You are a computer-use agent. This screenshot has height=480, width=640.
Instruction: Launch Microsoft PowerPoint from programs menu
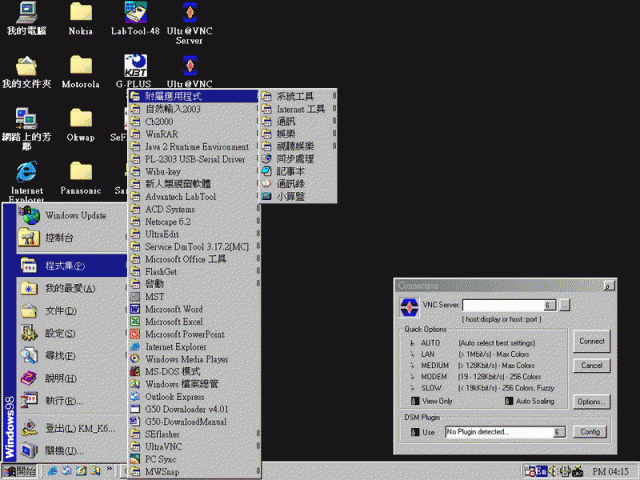194,334
